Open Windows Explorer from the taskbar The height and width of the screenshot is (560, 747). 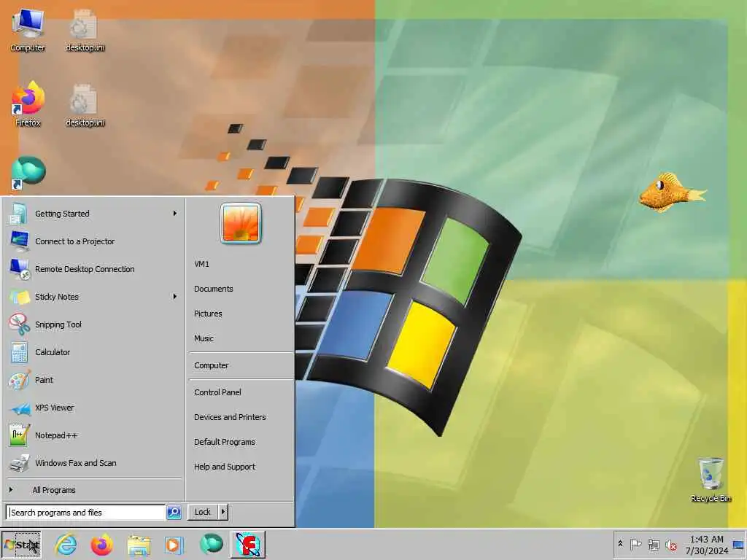point(138,545)
